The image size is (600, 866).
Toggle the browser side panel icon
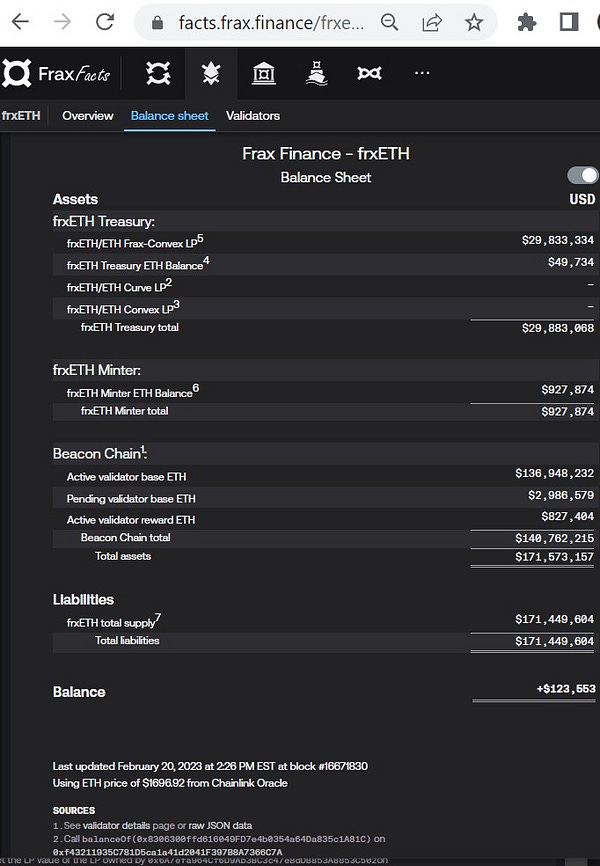(569, 22)
